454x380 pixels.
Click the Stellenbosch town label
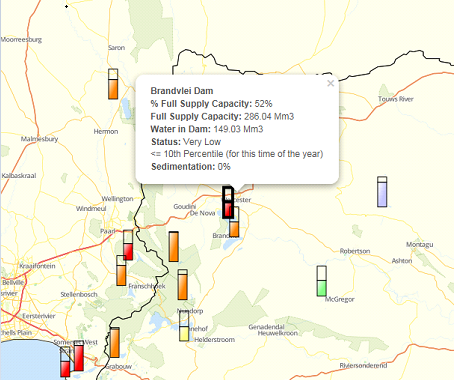(x=79, y=294)
